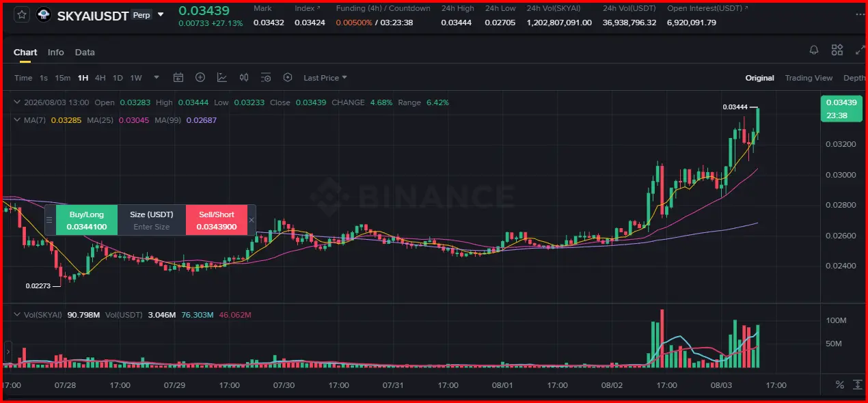868x403 pixels.
Task: Open the hexagon chart settings icon
Action: coord(288,77)
